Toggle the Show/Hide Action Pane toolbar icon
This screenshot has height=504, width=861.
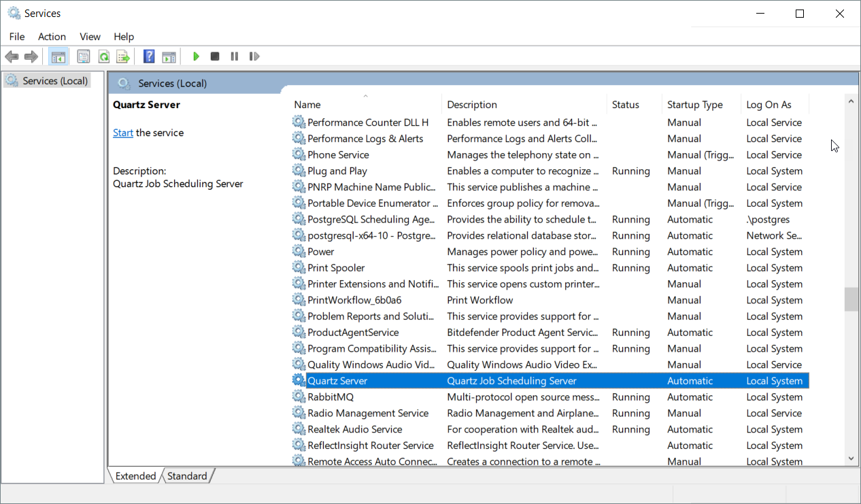click(x=169, y=56)
